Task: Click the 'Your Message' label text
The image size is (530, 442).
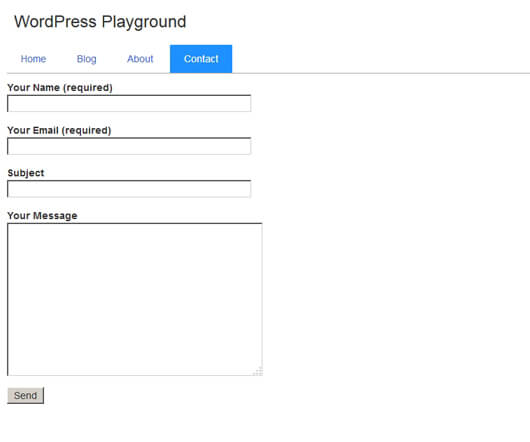Action: [x=42, y=216]
